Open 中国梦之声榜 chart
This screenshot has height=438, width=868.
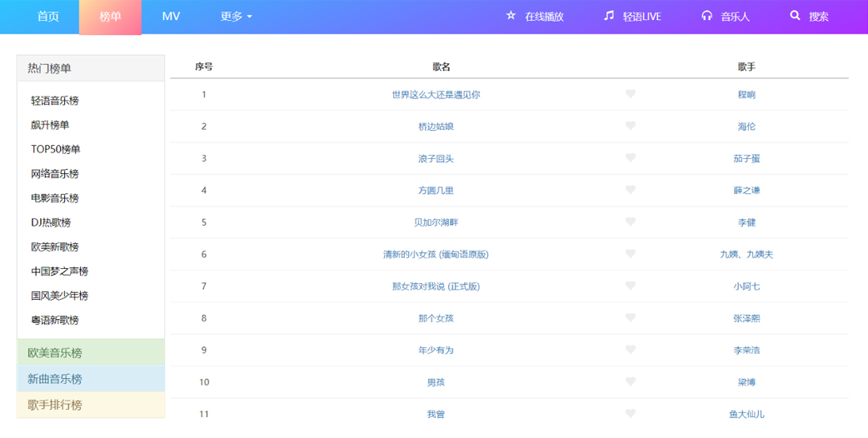[x=60, y=271]
